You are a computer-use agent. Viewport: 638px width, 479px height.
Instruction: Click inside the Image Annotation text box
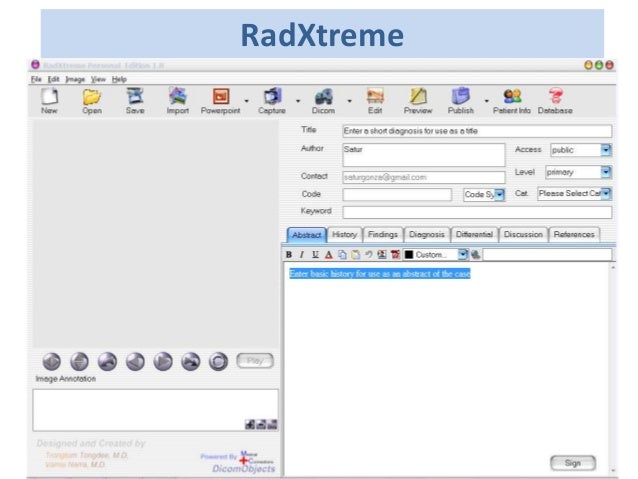(155, 410)
